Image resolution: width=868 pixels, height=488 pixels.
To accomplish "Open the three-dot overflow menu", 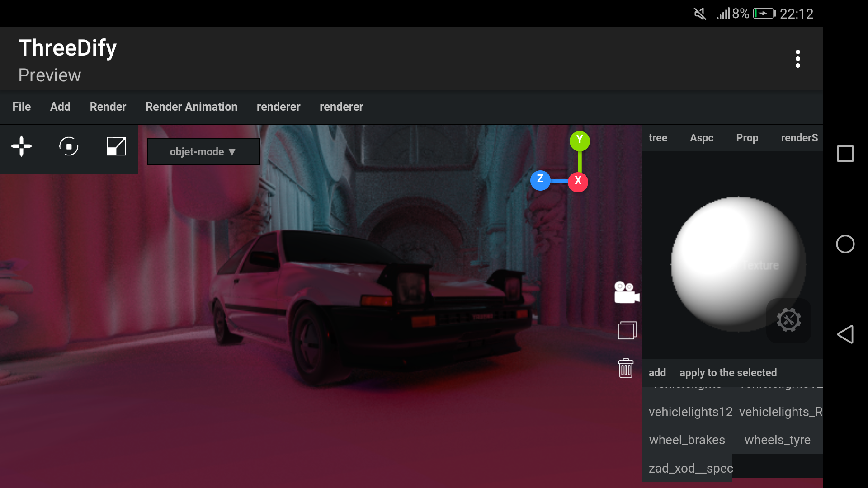I will (x=797, y=59).
